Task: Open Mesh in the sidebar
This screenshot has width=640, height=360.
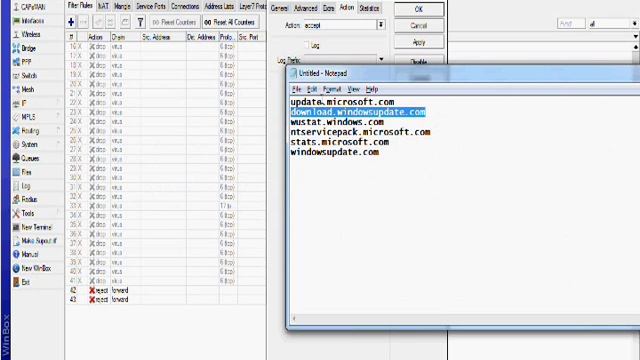Action: 24,89
